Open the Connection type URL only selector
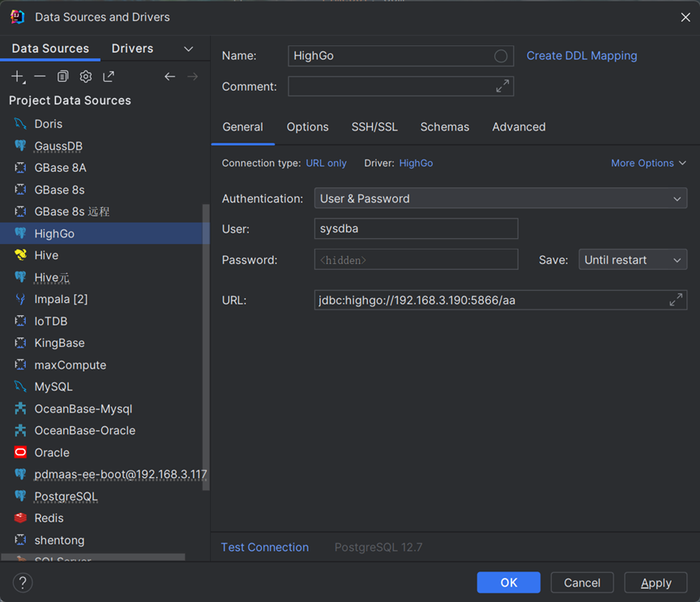This screenshot has height=602, width=700. click(326, 163)
